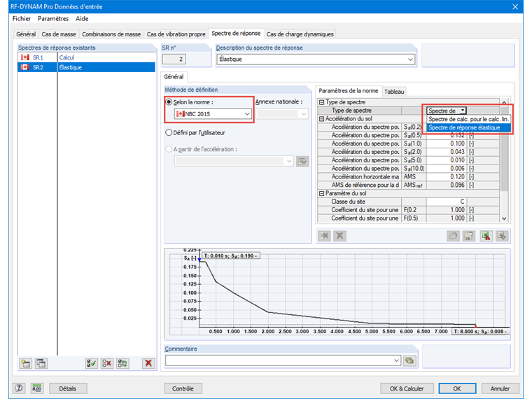532x399 pixels.
Task: Click the AMS value 0.120
Action: [447, 177]
